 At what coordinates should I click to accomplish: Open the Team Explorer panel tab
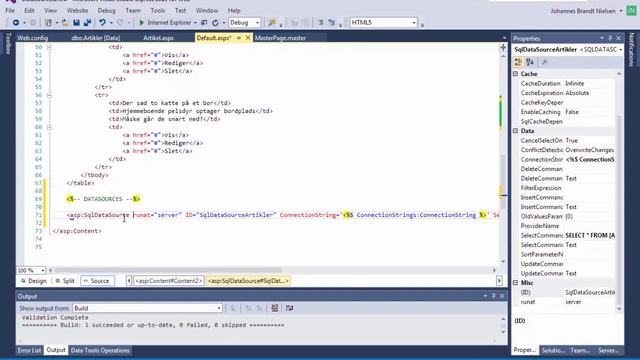click(x=580, y=350)
